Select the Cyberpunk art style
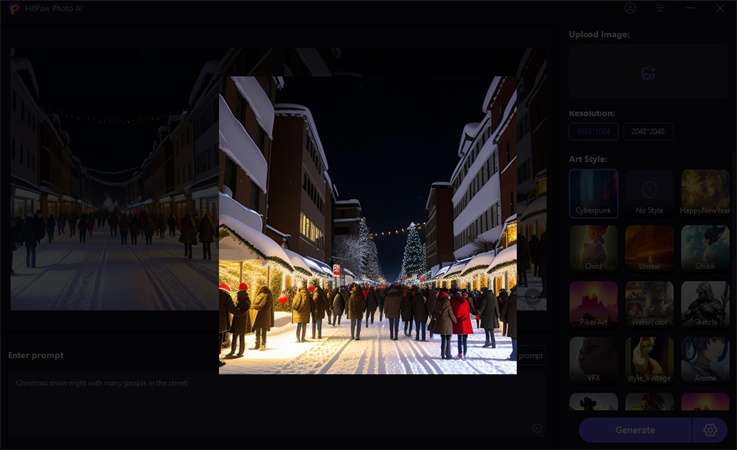The height and width of the screenshot is (450, 737). coord(594,193)
